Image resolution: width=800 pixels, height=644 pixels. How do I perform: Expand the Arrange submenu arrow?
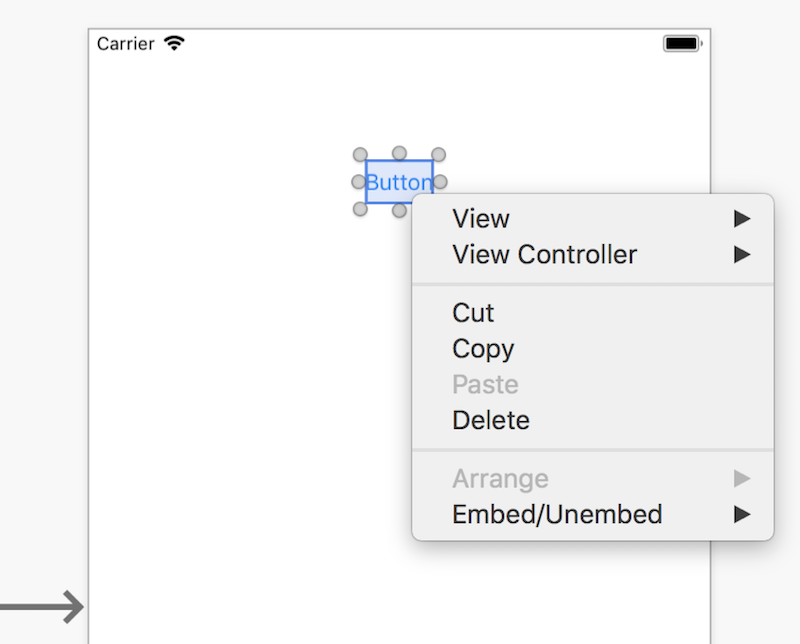[x=742, y=479]
